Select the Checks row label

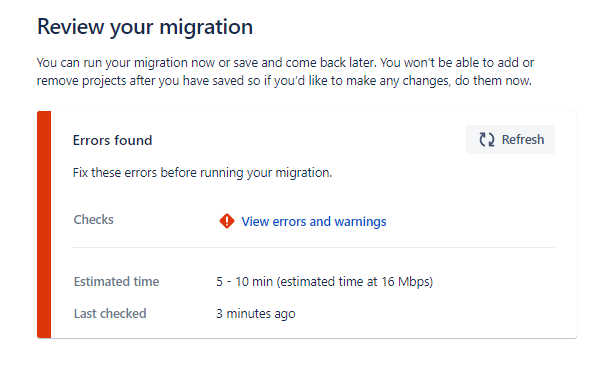(x=94, y=219)
